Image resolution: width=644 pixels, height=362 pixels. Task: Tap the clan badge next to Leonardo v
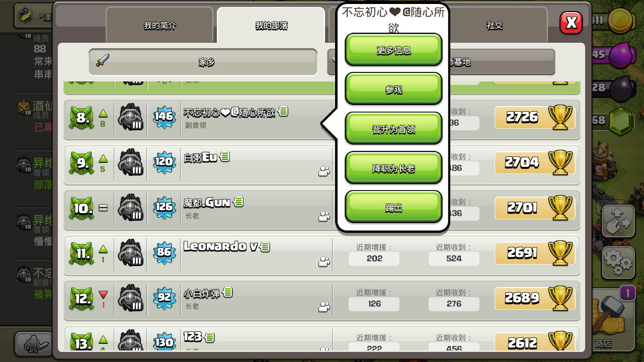[130, 252]
